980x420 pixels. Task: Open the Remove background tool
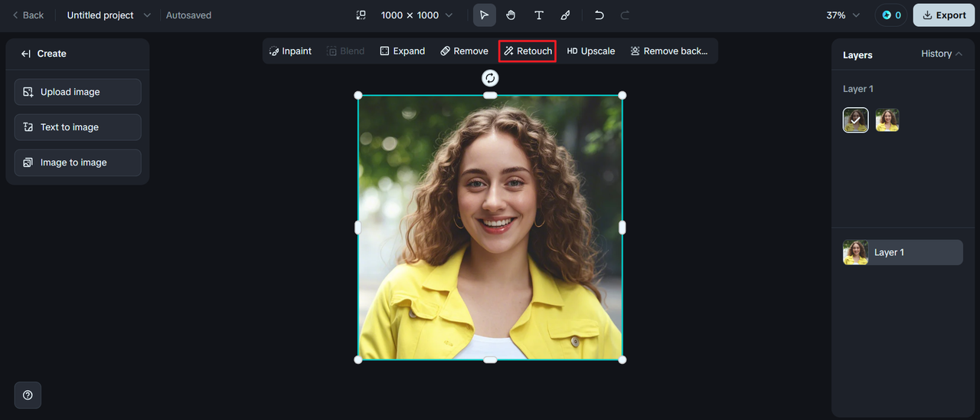click(x=668, y=51)
